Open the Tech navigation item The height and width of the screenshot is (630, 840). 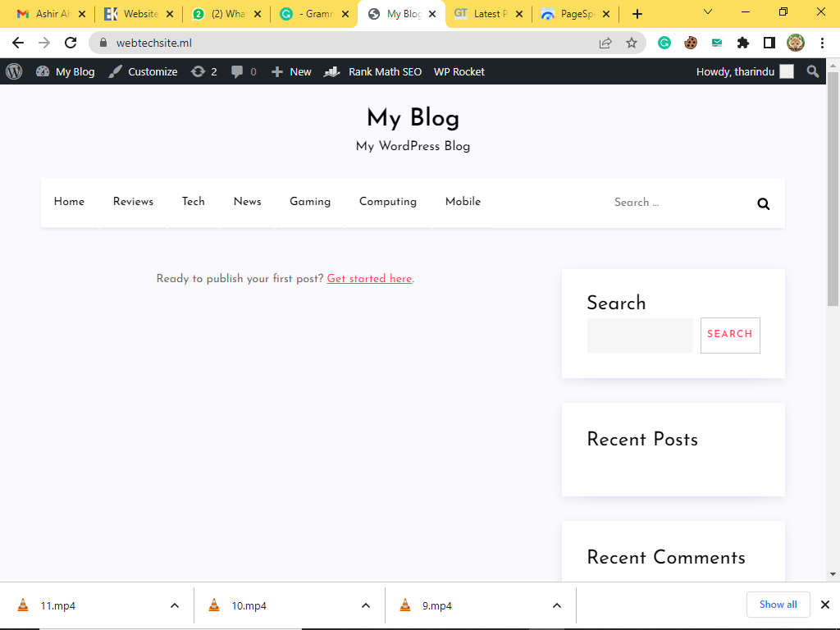194,202
